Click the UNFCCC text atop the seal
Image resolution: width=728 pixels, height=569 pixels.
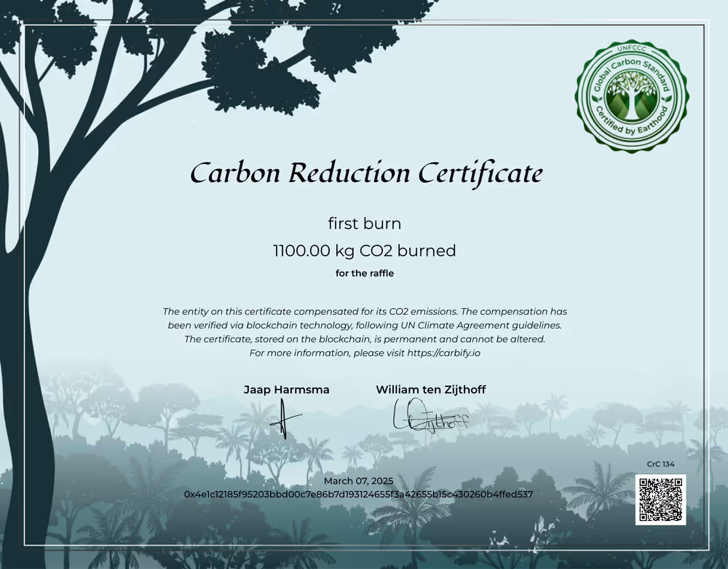(x=632, y=50)
